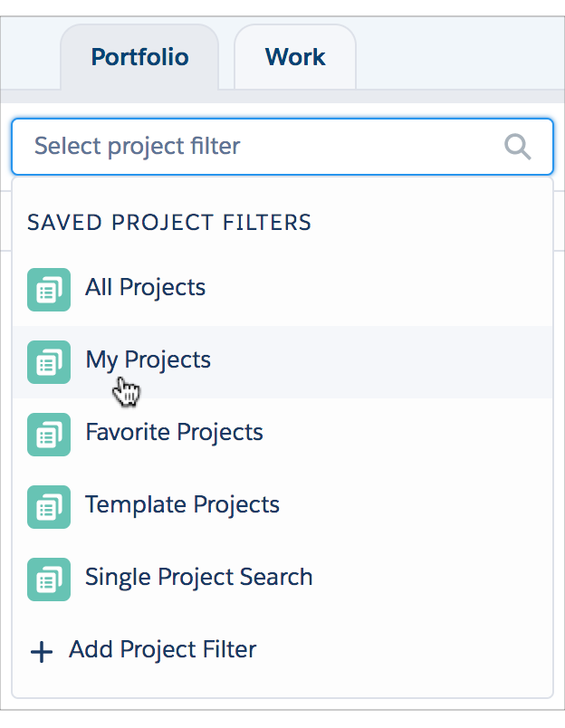Click the Select project filter input field
This screenshot has height=728, width=565.
coord(282,147)
